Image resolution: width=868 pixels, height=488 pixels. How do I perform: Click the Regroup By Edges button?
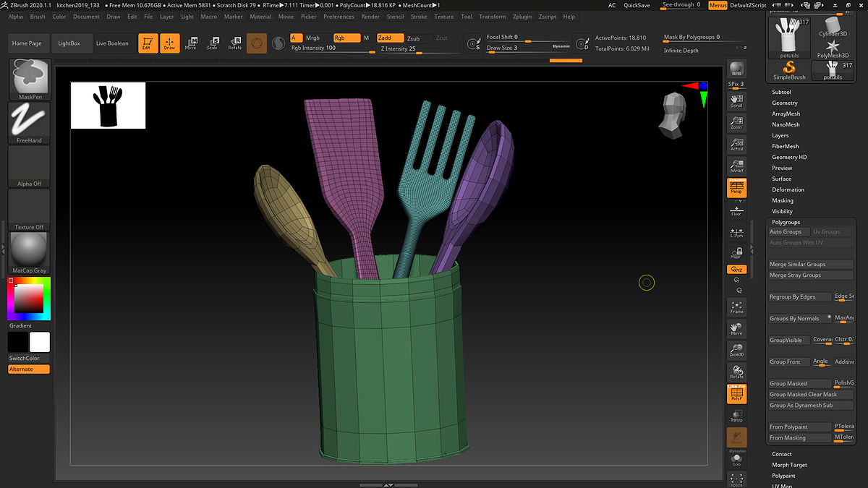coord(799,296)
